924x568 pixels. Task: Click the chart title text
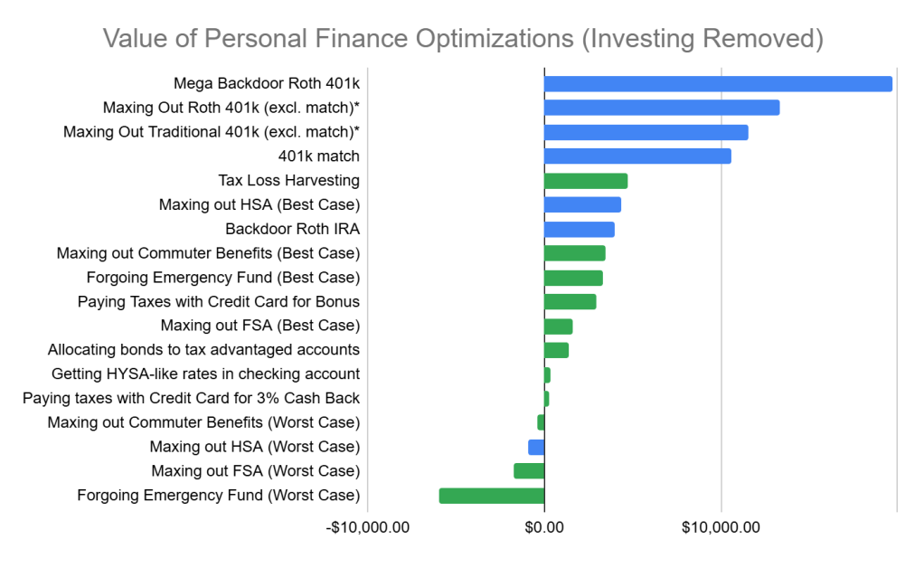[463, 39]
